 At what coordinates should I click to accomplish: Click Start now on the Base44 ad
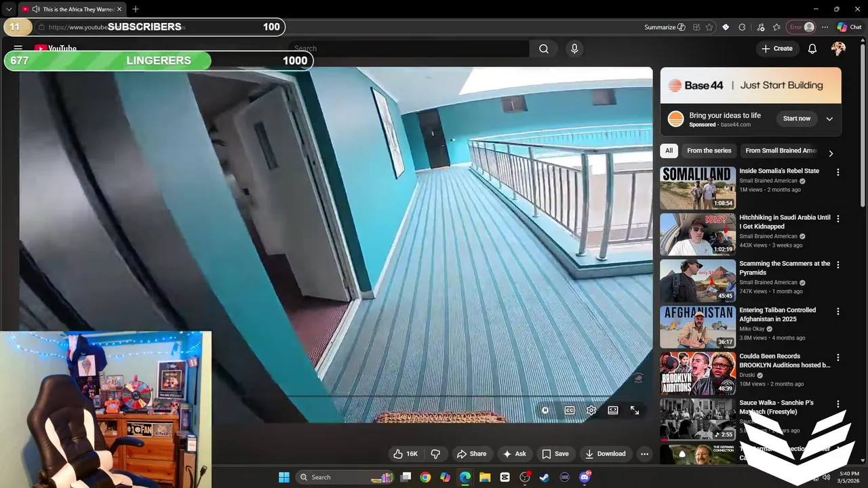796,119
